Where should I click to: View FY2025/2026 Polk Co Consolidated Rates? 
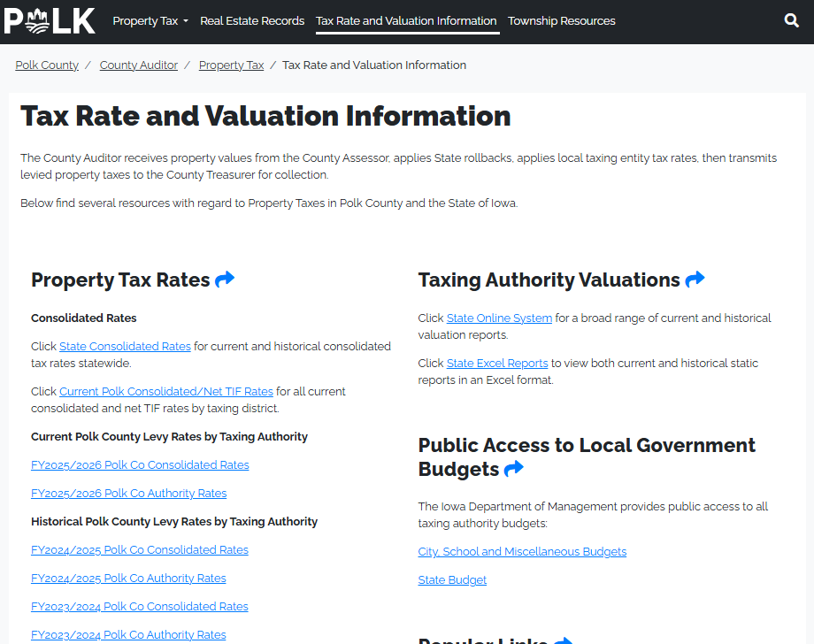[140, 464]
